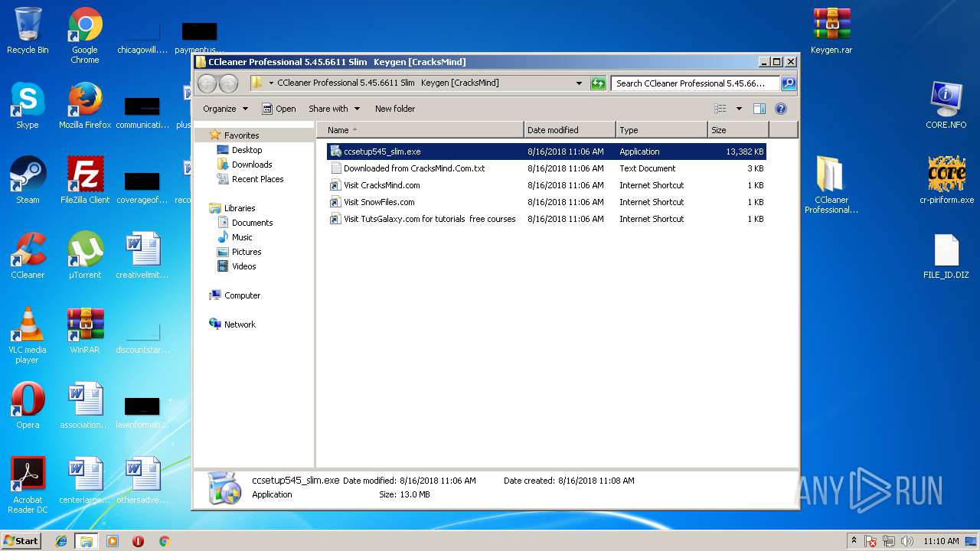Open VLC media player shortcut
The image size is (980, 551).
coord(28,335)
